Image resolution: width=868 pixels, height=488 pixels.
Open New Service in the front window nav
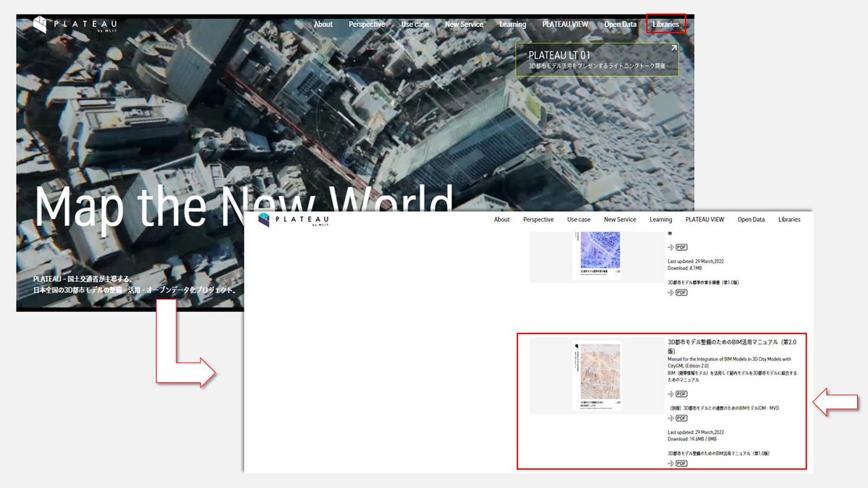(x=620, y=220)
